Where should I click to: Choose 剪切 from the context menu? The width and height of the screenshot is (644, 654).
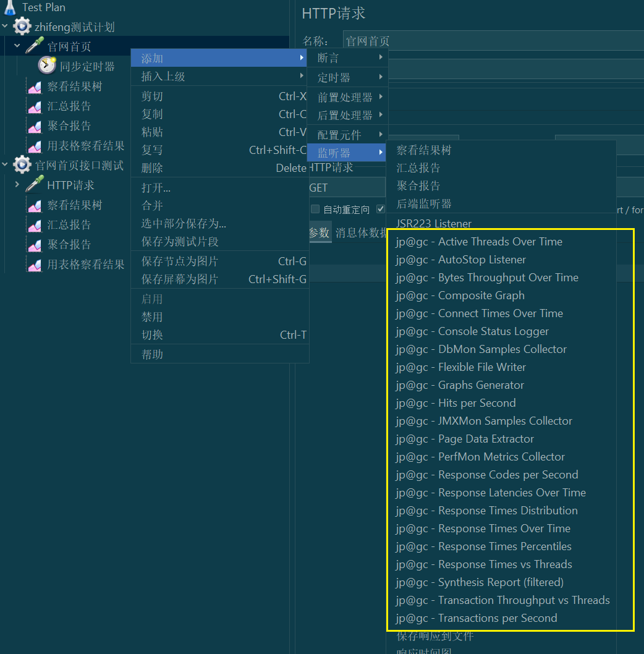tap(220, 96)
